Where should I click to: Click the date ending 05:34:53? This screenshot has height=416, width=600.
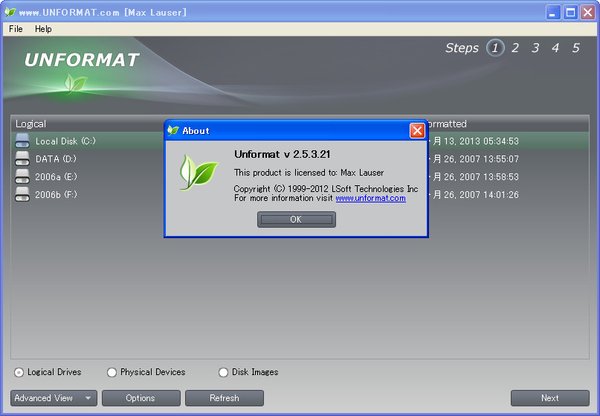tap(474, 141)
